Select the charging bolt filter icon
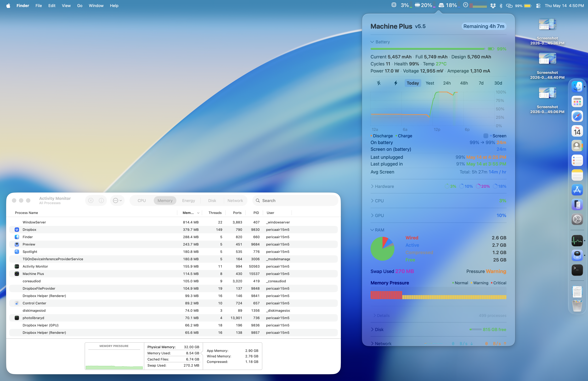Image resolution: width=588 pixels, height=381 pixels. click(x=396, y=83)
